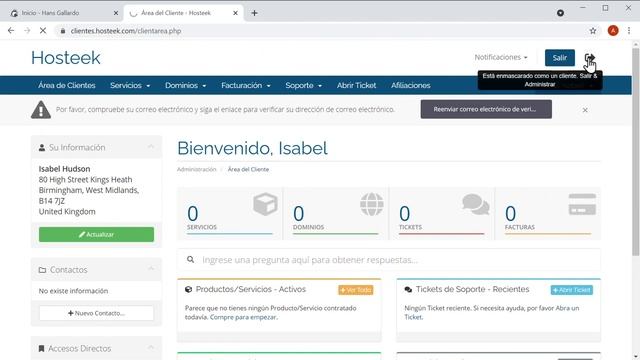Click the padlock site info icon
This screenshot has height=360, width=640.
(x=62, y=31)
